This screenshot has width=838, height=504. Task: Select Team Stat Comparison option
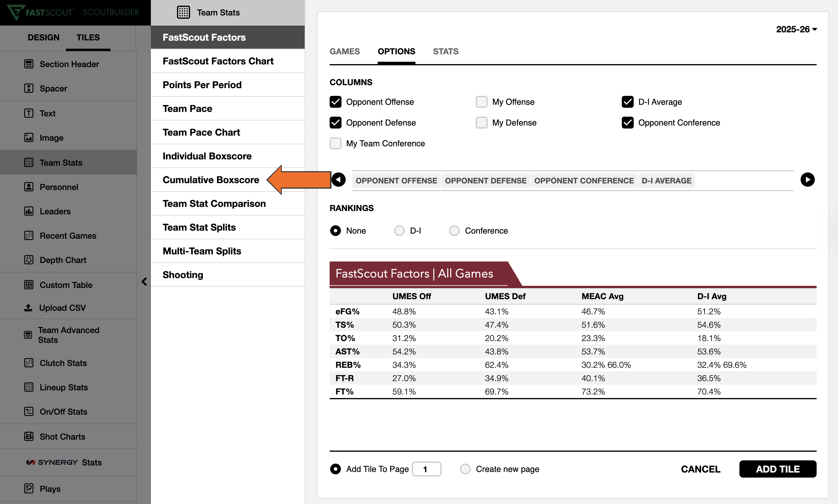tap(227, 203)
